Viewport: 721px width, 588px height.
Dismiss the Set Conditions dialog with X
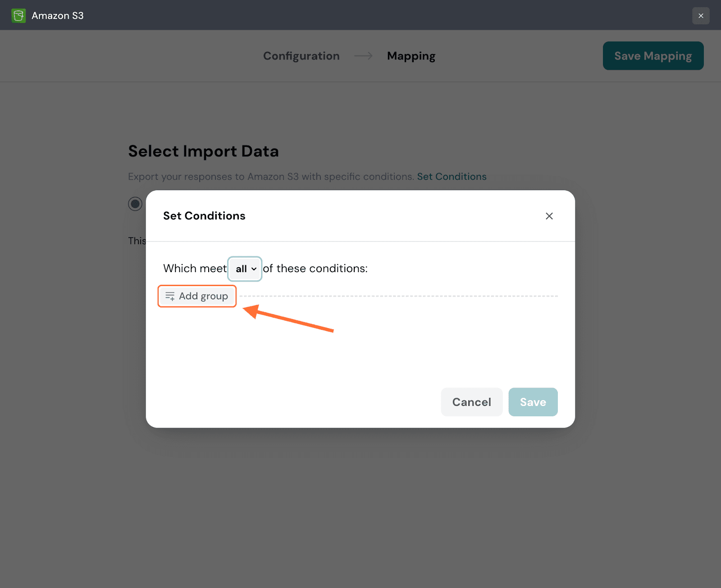click(x=549, y=216)
